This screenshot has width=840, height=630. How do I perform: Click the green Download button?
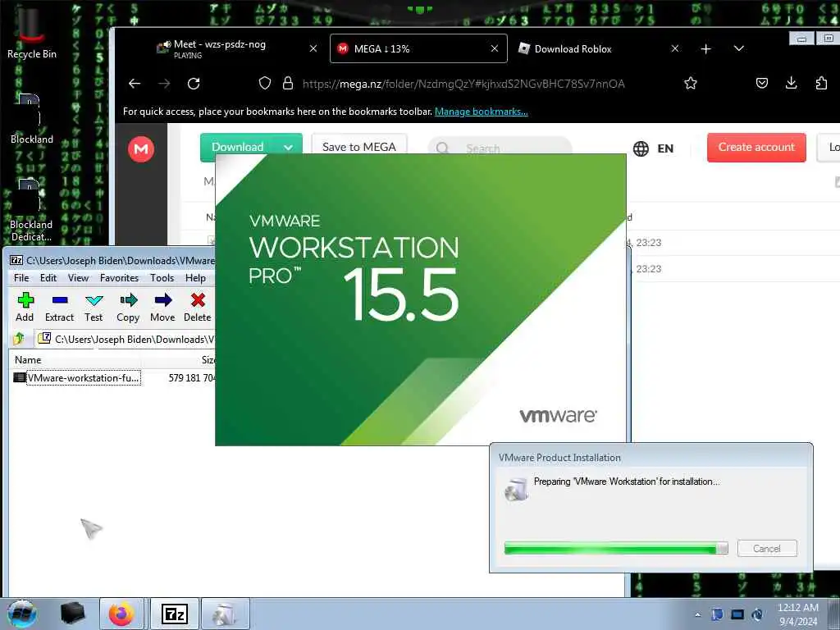coord(239,148)
